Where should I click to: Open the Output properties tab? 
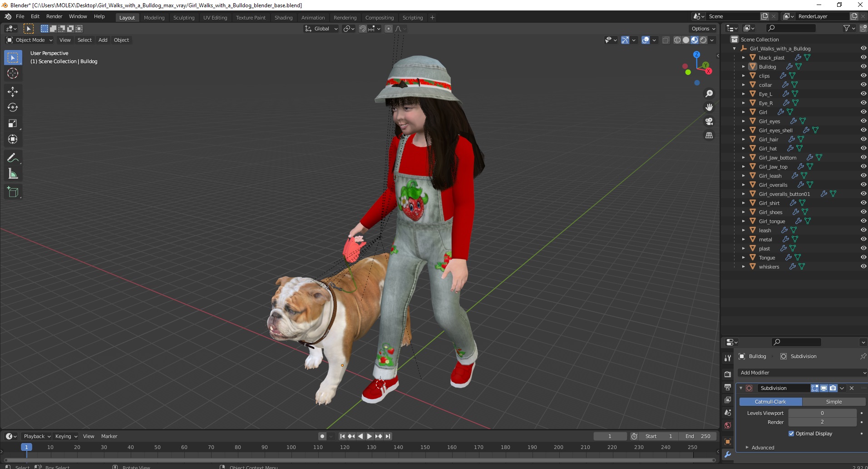coord(728,387)
